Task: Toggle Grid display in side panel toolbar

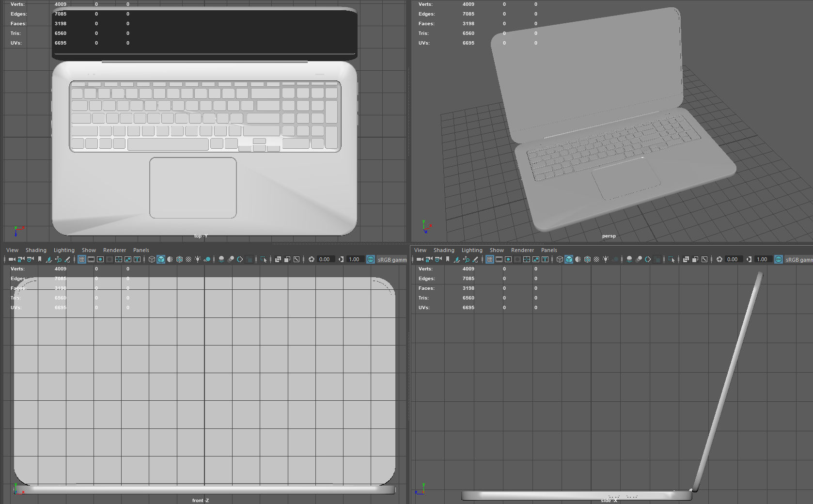Action: pos(490,259)
